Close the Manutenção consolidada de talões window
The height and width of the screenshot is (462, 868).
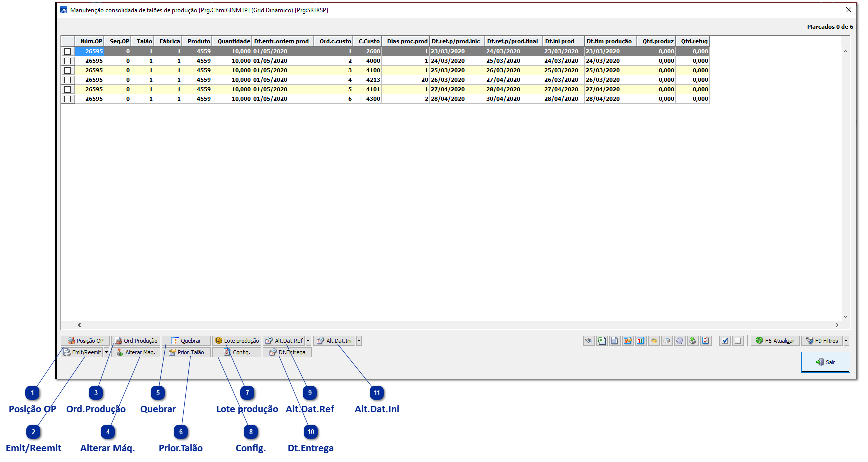[x=849, y=10]
